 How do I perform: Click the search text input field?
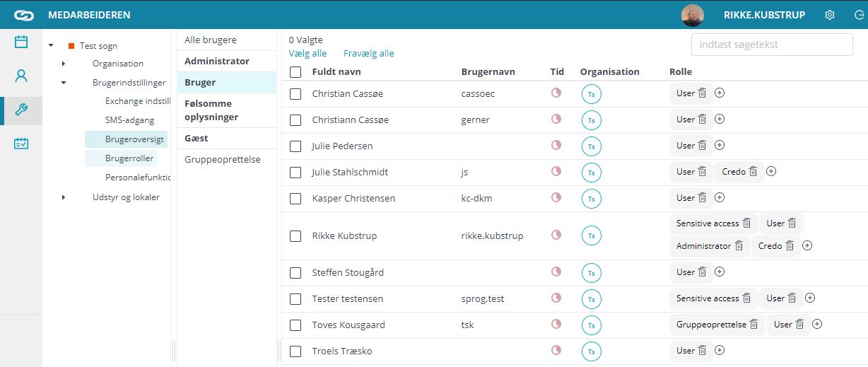coord(772,44)
